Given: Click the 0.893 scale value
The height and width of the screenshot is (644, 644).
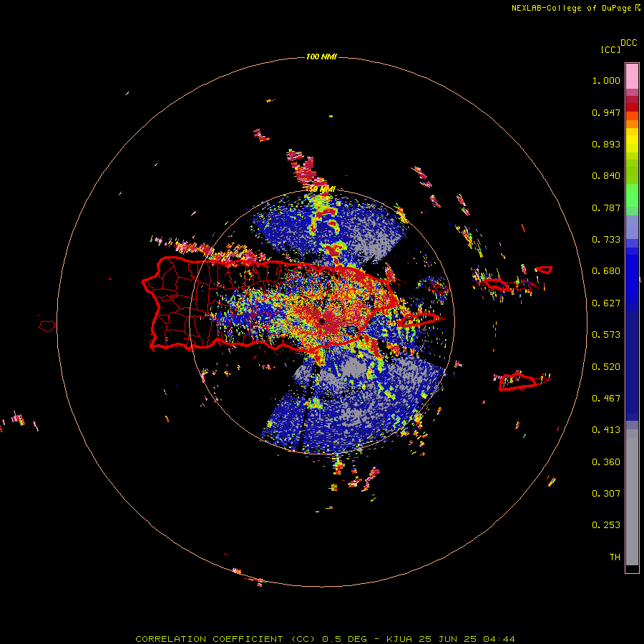Looking at the screenshot, I should pyautogui.click(x=606, y=144).
